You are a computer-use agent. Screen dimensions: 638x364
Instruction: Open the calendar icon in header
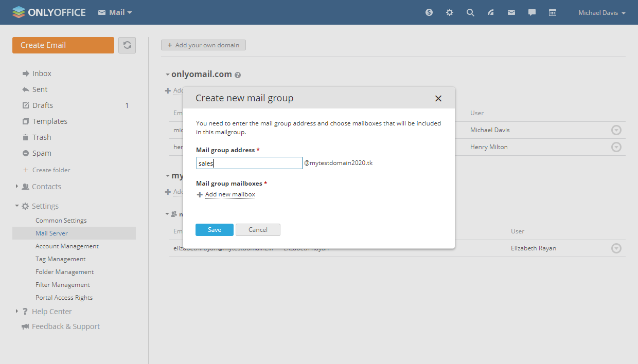click(553, 12)
